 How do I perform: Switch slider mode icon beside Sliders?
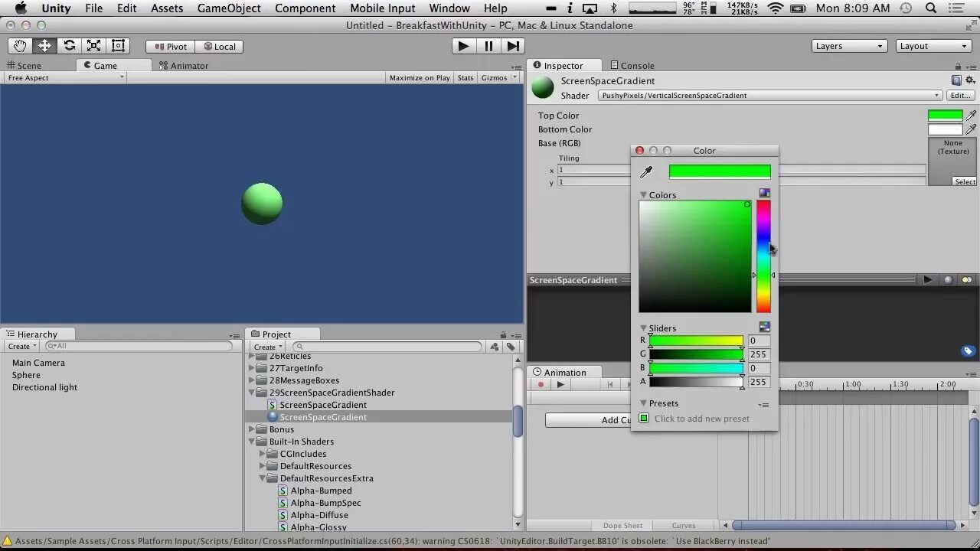pos(764,327)
